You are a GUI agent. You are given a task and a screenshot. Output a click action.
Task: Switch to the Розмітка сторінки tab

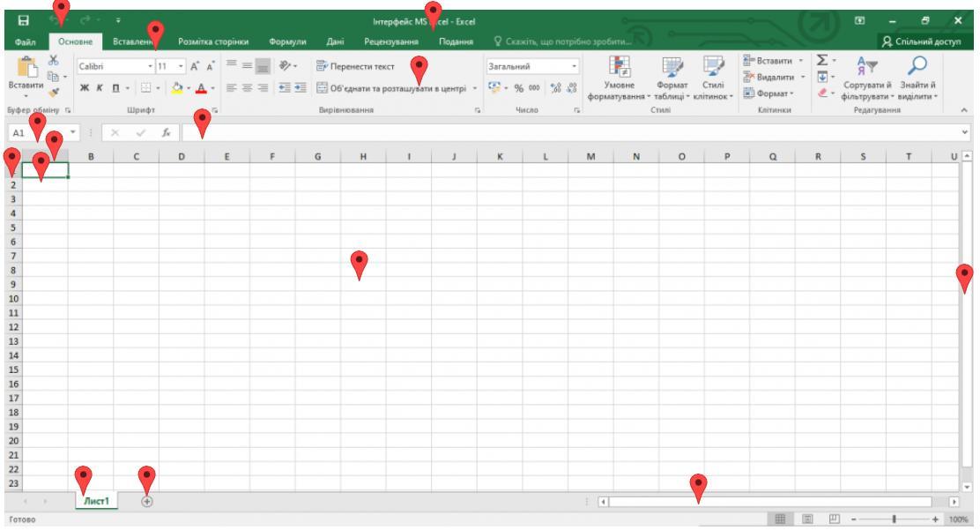tap(213, 41)
